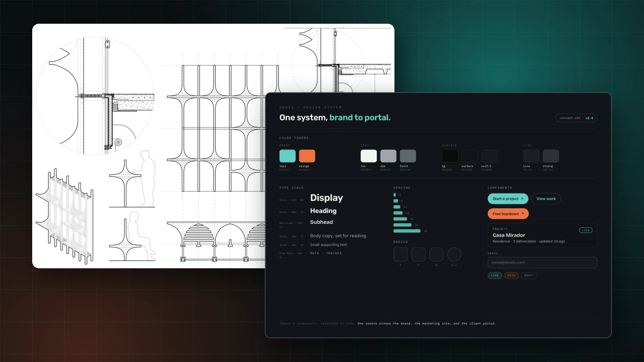Select the BETA status tag below email

pos(511,276)
